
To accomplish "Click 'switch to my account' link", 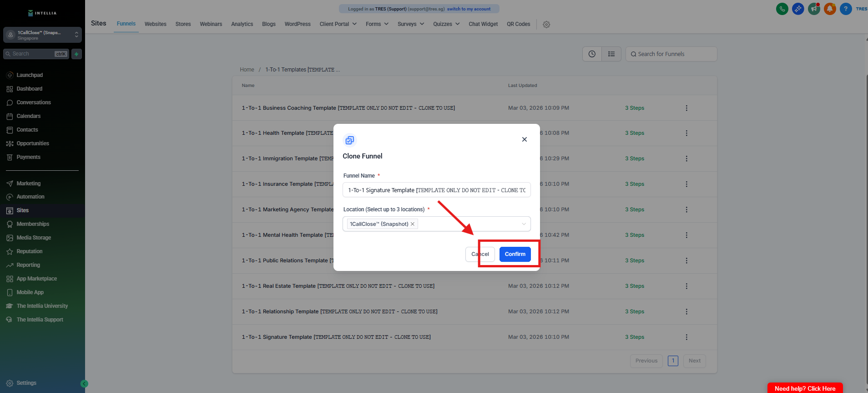I will tap(469, 9).
